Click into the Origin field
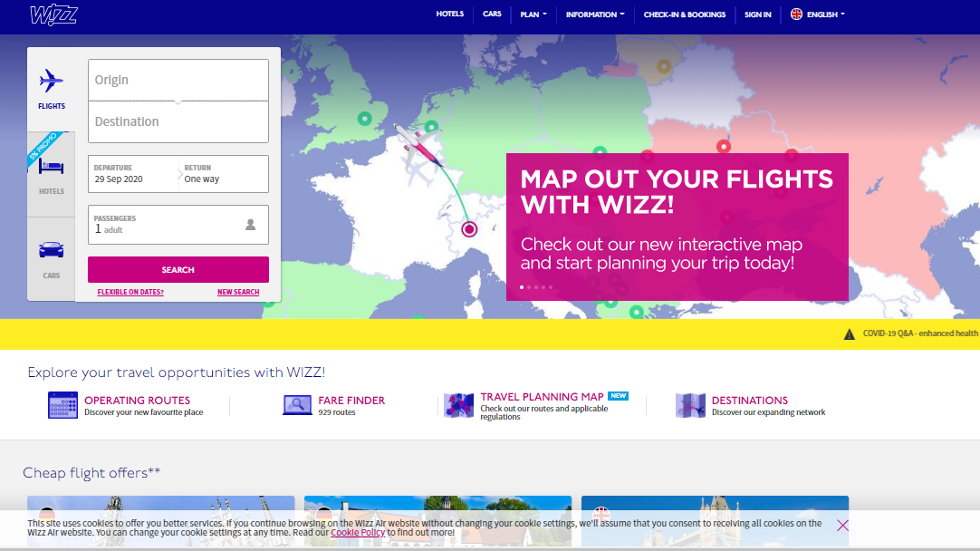The image size is (980, 551). tap(178, 80)
